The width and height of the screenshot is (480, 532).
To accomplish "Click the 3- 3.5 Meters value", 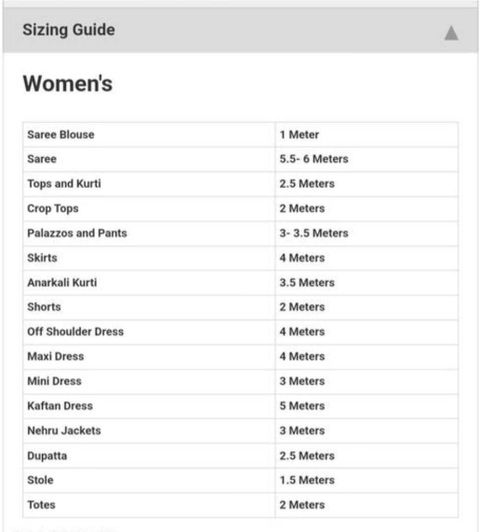I will coord(314,233).
